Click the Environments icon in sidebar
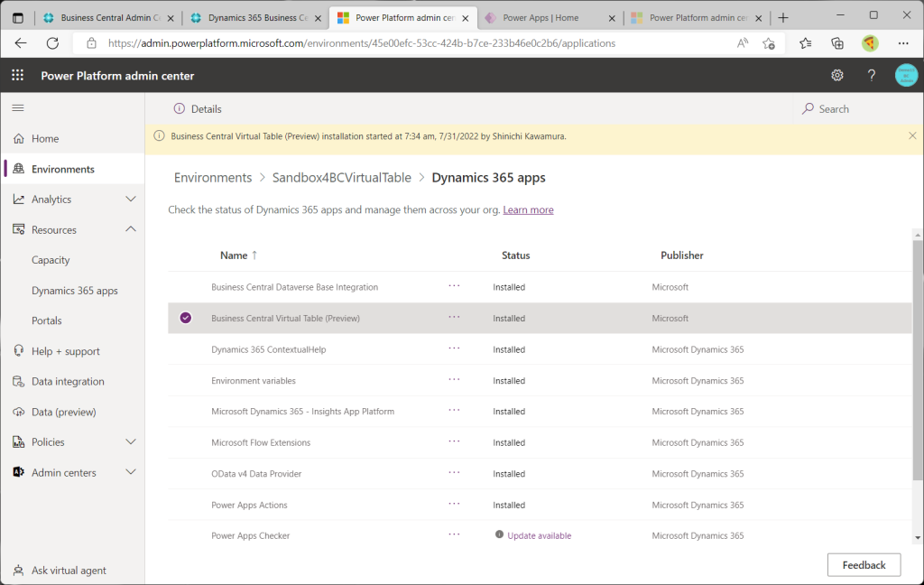Viewport: 924px width, 585px height. [x=19, y=169]
